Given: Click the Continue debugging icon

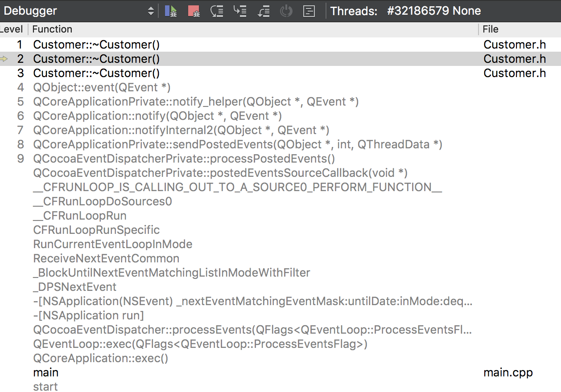Looking at the screenshot, I should tap(171, 11).
